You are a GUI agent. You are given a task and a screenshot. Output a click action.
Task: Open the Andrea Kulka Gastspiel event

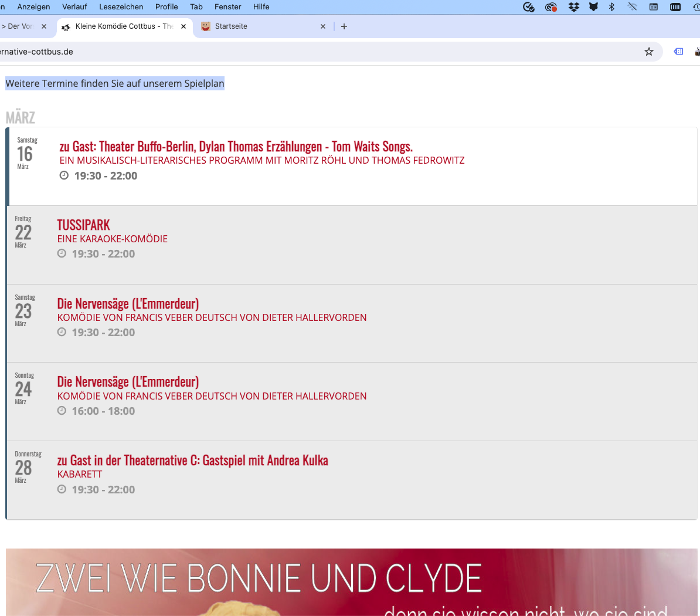[x=192, y=461]
